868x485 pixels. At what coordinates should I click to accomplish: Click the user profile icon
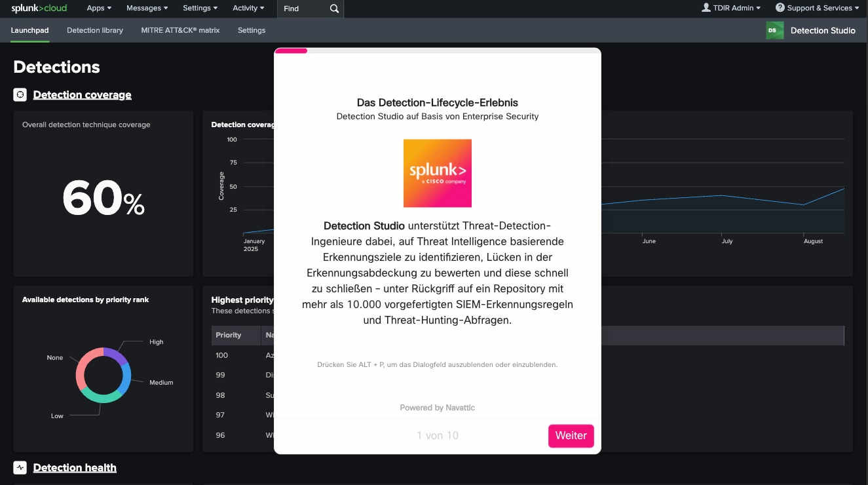[706, 8]
